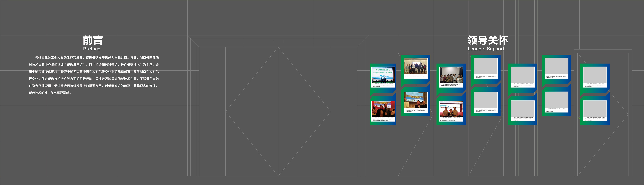Screen dimensions: 644x185
Task: Click the Preface subtitle
Action: pyautogui.click(x=92, y=49)
